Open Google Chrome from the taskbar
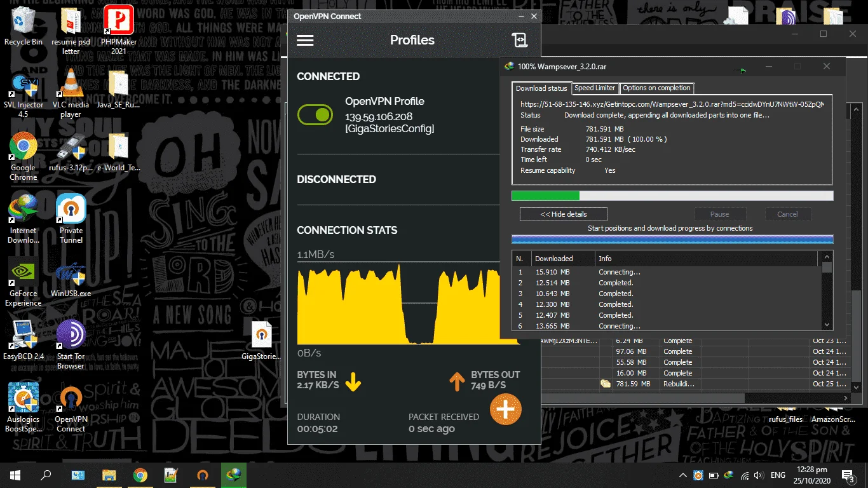This screenshot has height=488, width=868. click(x=140, y=475)
